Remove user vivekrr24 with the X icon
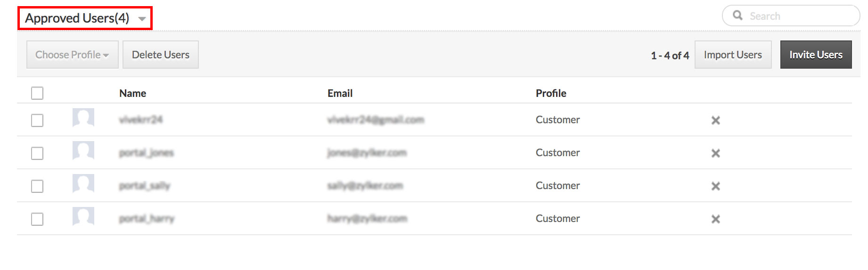The height and width of the screenshot is (270, 868). pyautogui.click(x=715, y=120)
